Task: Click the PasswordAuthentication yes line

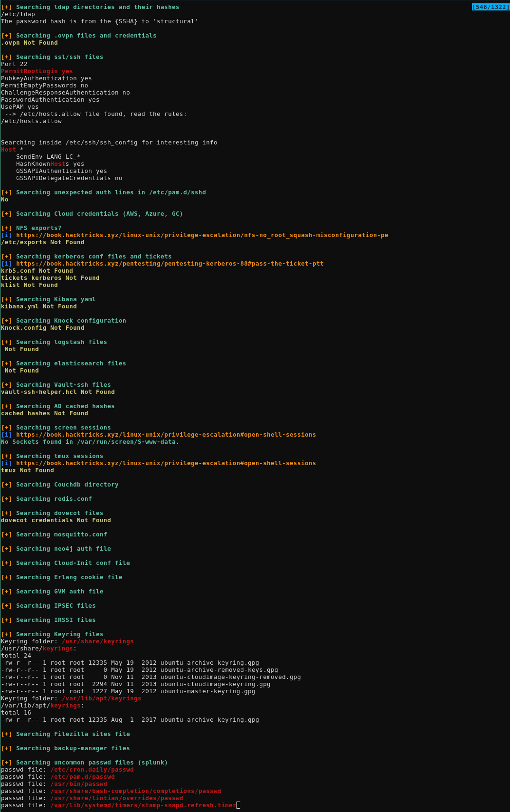Action: click(50, 100)
